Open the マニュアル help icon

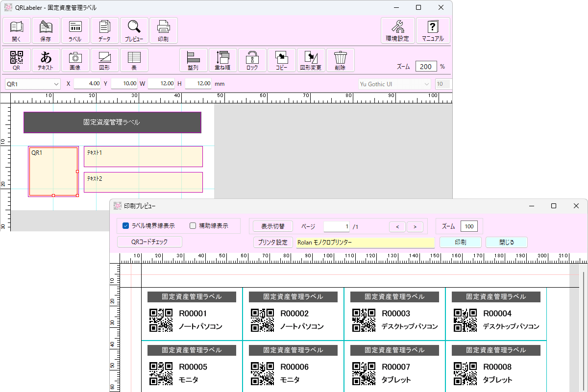point(433,31)
